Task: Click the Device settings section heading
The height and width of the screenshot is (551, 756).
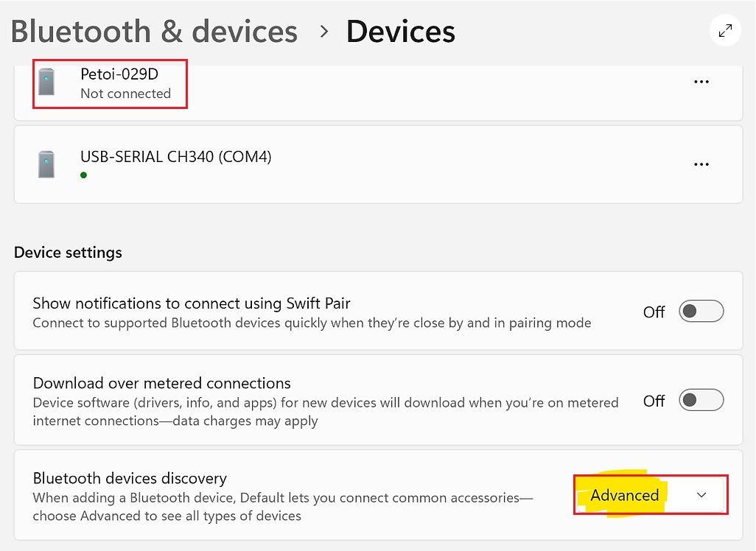Action: (x=68, y=252)
